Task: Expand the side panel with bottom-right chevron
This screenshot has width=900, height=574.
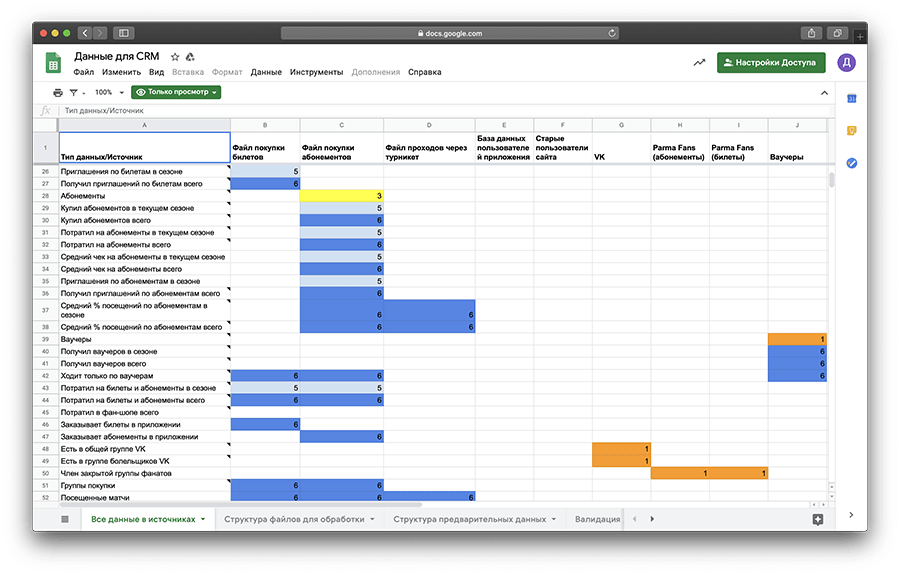Action: pos(852,515)
